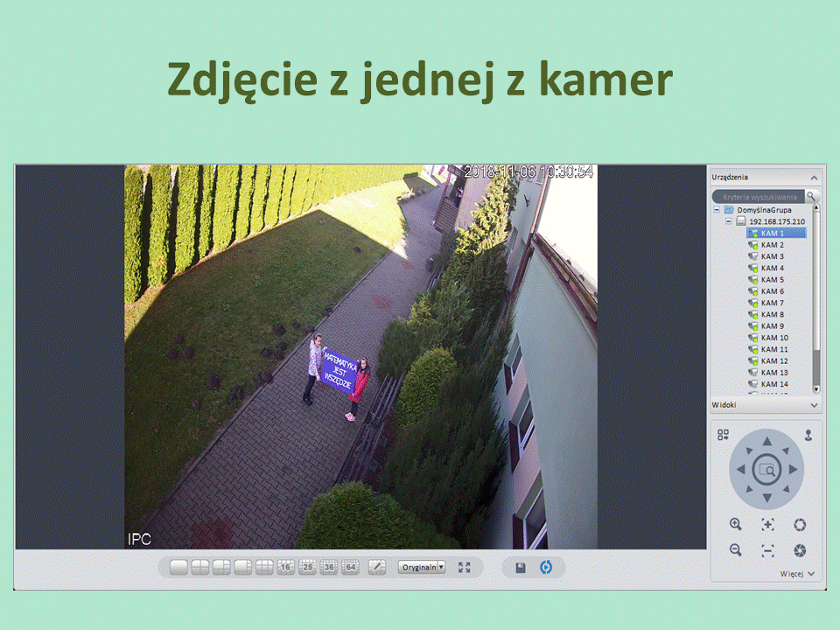Viewport: 840px width, 630px height.
Task: Toggle full screen view icon
Action: pyautogui.click(x=464, y=567)
